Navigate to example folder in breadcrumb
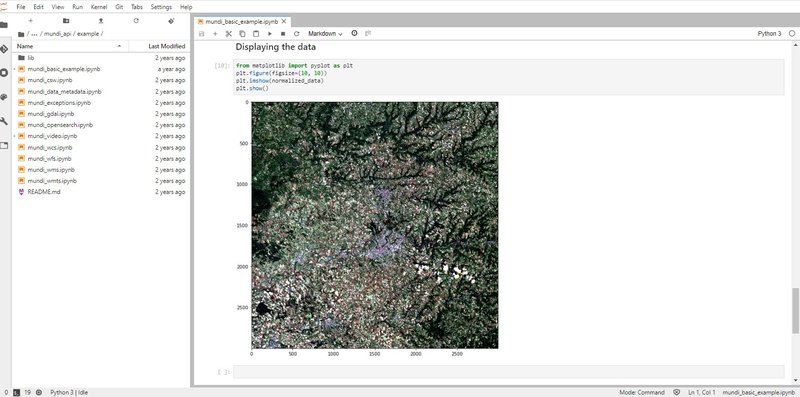Viewport: 800px width, 397px height. click(88, 34)
